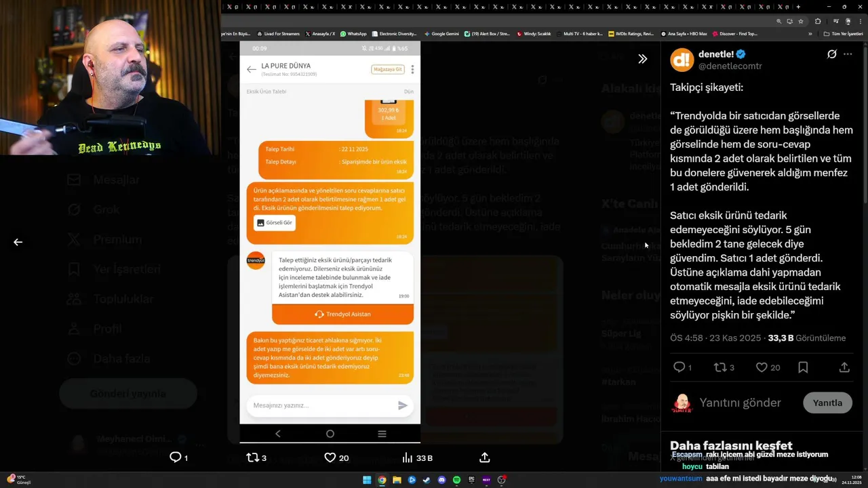Viewport: 868px width, 488px height.
Task: Open Anasayfa / X bookmark
Action: click(x=320, y=33)
